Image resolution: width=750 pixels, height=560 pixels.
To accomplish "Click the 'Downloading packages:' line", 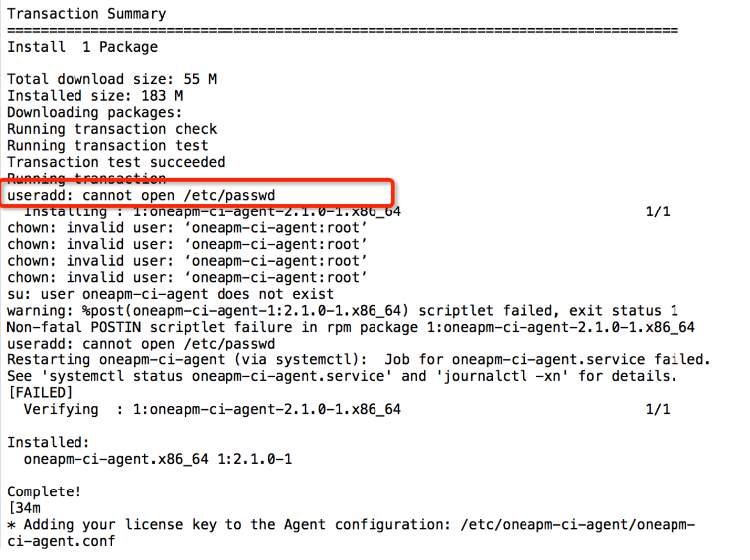I will 94,113.
